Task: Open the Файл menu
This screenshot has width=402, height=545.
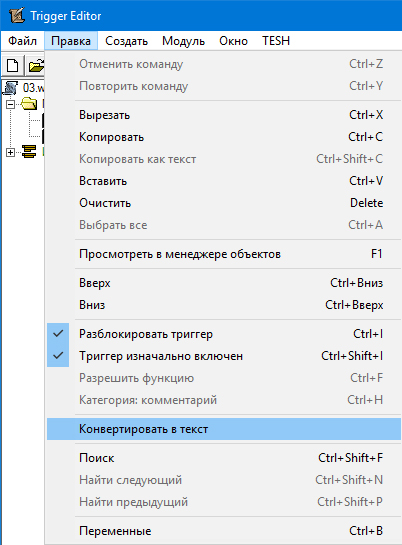Action: click(x=23, y=41)
